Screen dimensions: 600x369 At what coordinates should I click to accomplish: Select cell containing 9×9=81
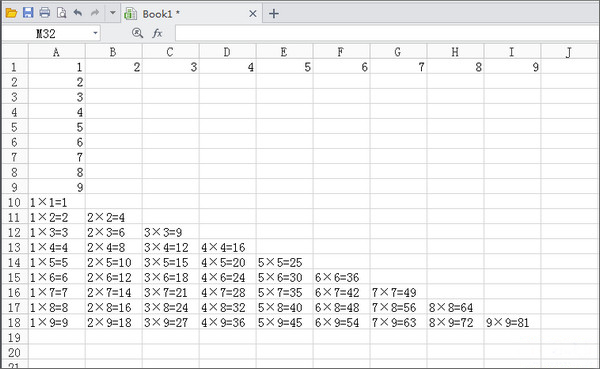(x=512, y=322)
